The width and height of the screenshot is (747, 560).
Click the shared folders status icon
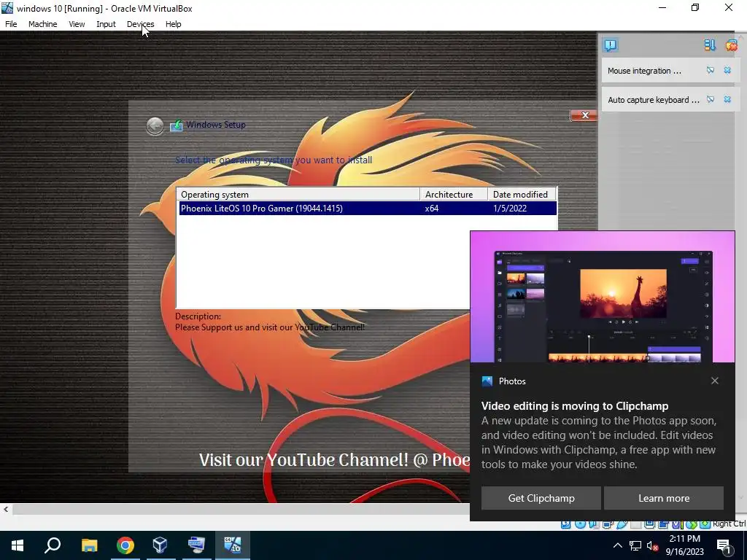[x=636, y=524]
